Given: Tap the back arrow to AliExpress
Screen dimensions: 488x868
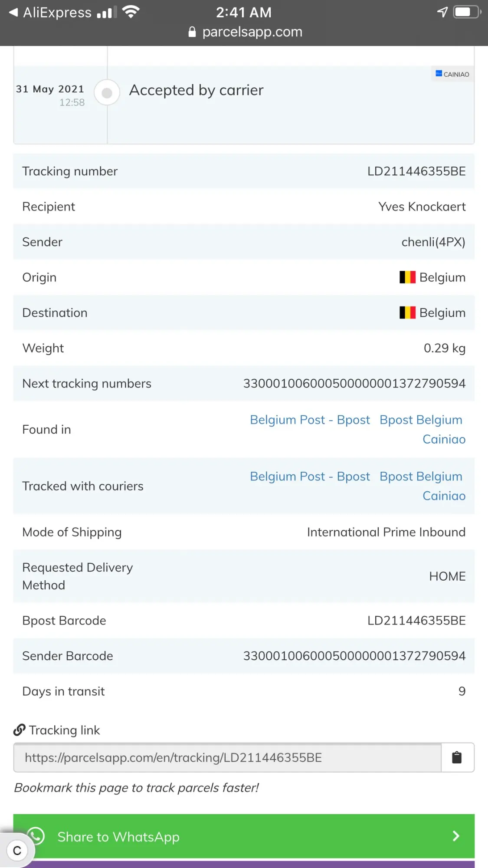Looking at the screenshot, I should pyautogui.click(x=14, y=12).
